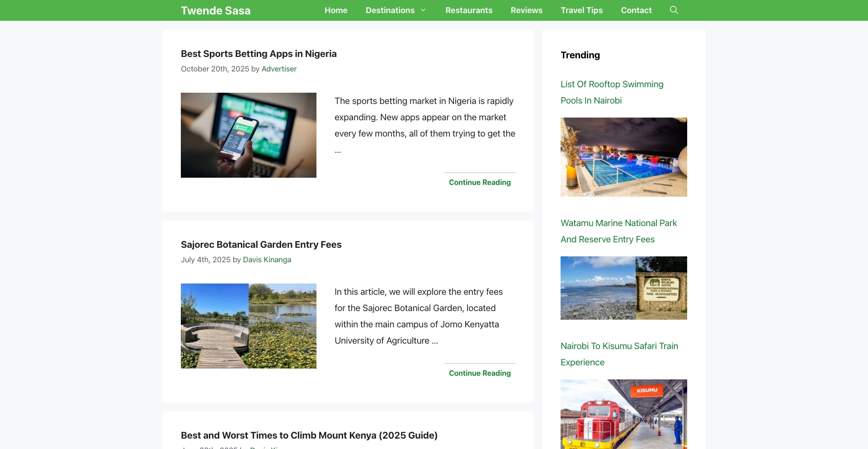
Task: Open the Destinations chevron arrow
Action: (423, 10)
